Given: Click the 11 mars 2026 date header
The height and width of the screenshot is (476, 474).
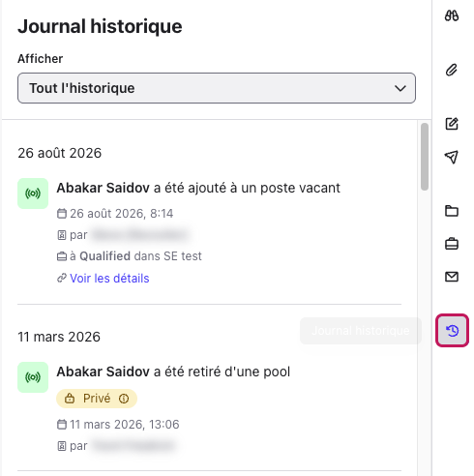Looking at the screenshot, I should (59, 337).
